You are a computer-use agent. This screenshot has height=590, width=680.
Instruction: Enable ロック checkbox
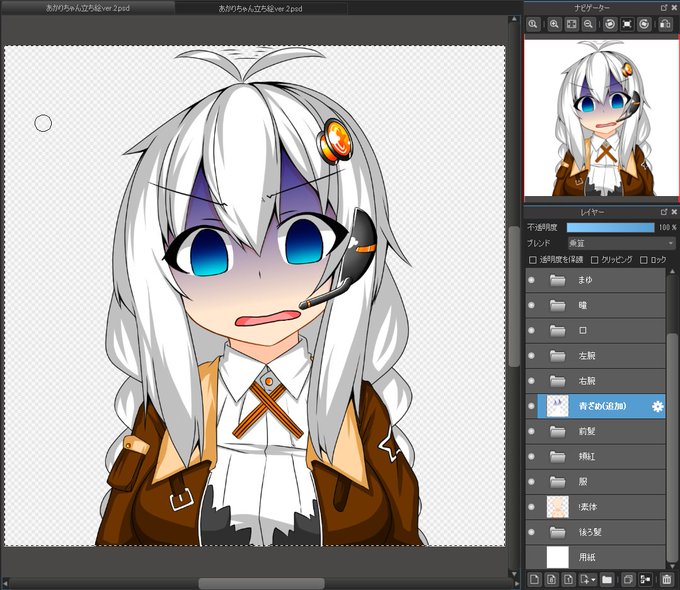[644, 260]
